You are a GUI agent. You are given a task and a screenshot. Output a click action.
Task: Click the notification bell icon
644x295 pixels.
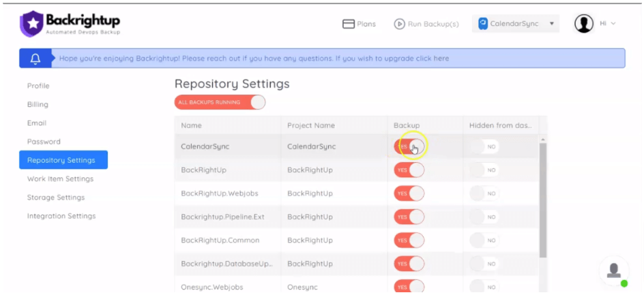35,59
